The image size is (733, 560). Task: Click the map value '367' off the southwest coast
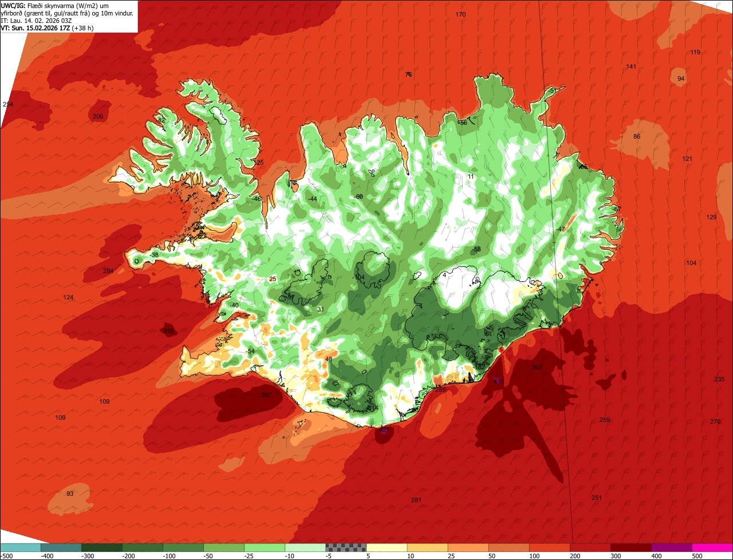coord(266,395)
